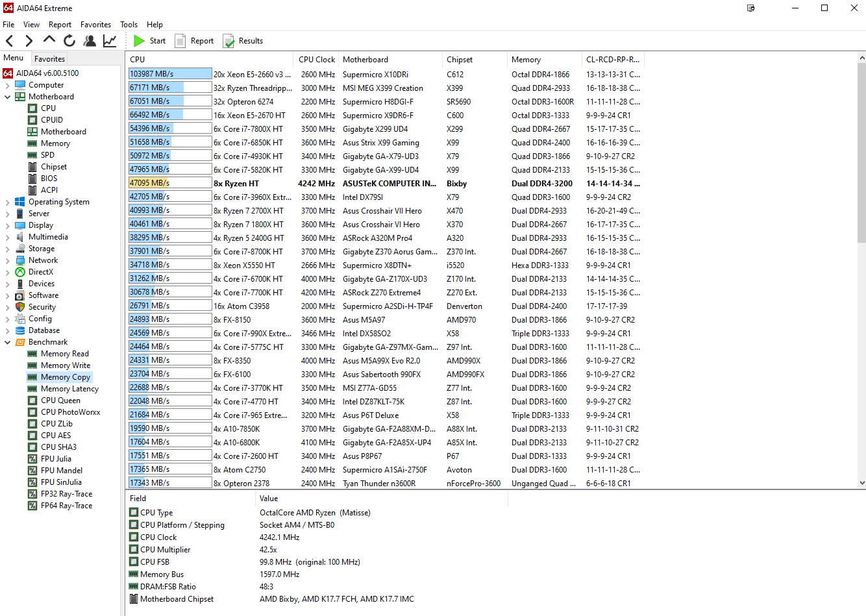Select the Memory Write benchmark
The height and width of the screenshot is (616, 866).
[x=65, y=365]
